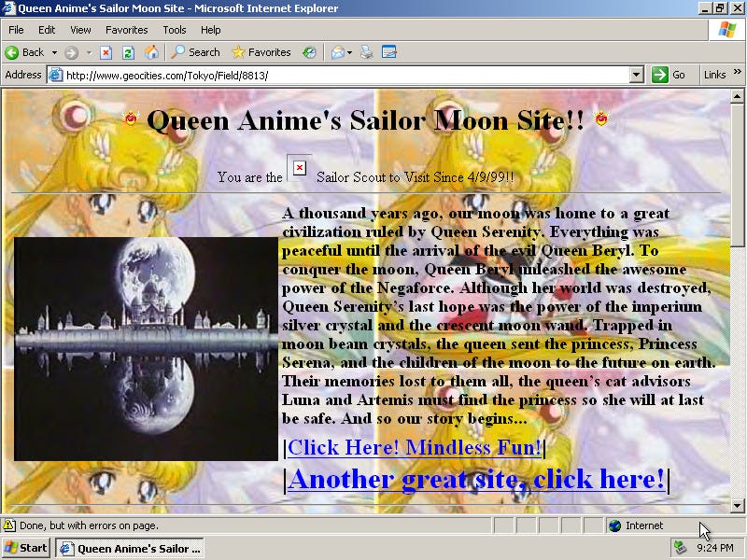Click the green Go button
This screenshot has height=560, width=747.
pos(669,75)
